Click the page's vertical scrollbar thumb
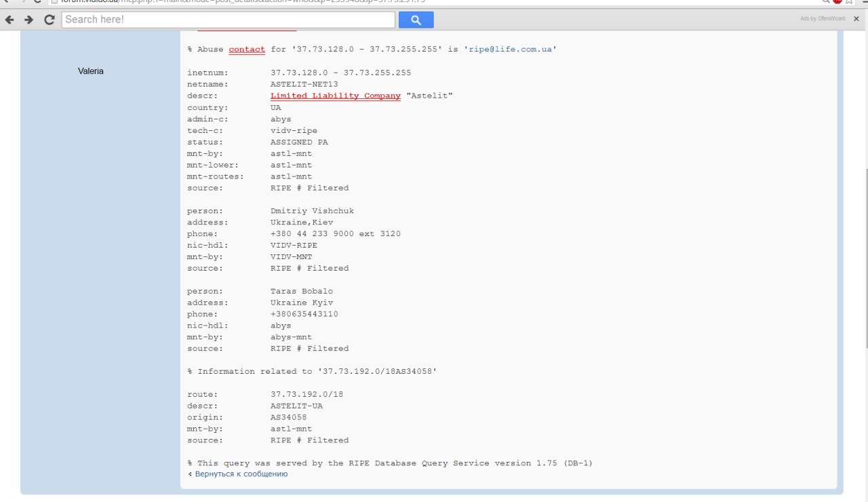Screen dimensions: 868x502 (x=863, y=258)
